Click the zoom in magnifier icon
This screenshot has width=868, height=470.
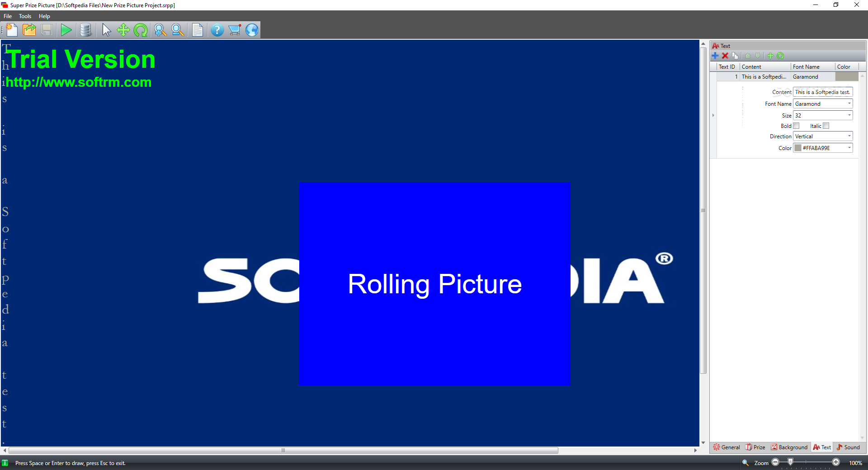pyautogui.click(x=160, y=30)
